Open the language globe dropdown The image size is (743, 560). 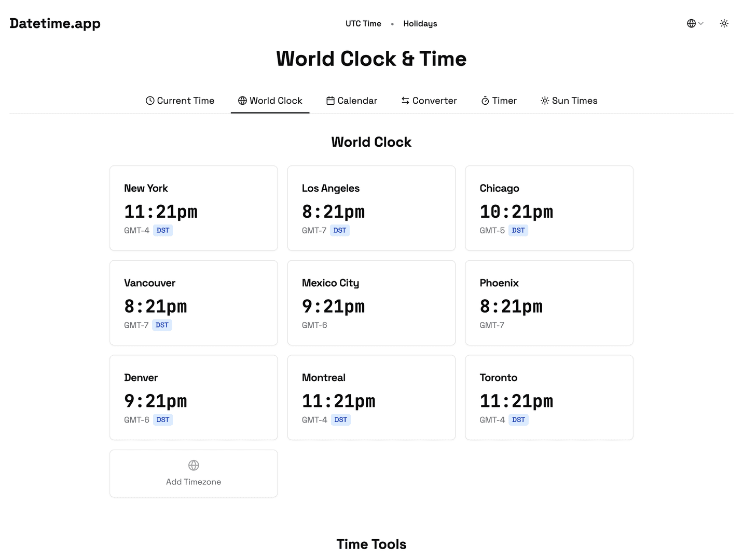coord(695,23)
